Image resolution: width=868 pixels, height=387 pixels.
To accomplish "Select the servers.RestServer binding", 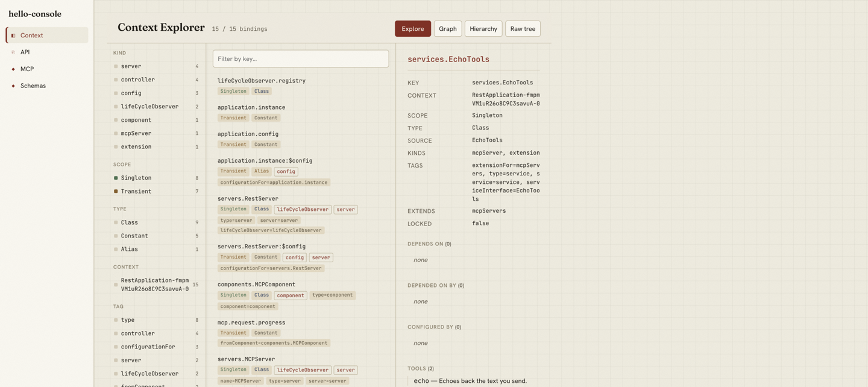I will coord(301,214).
